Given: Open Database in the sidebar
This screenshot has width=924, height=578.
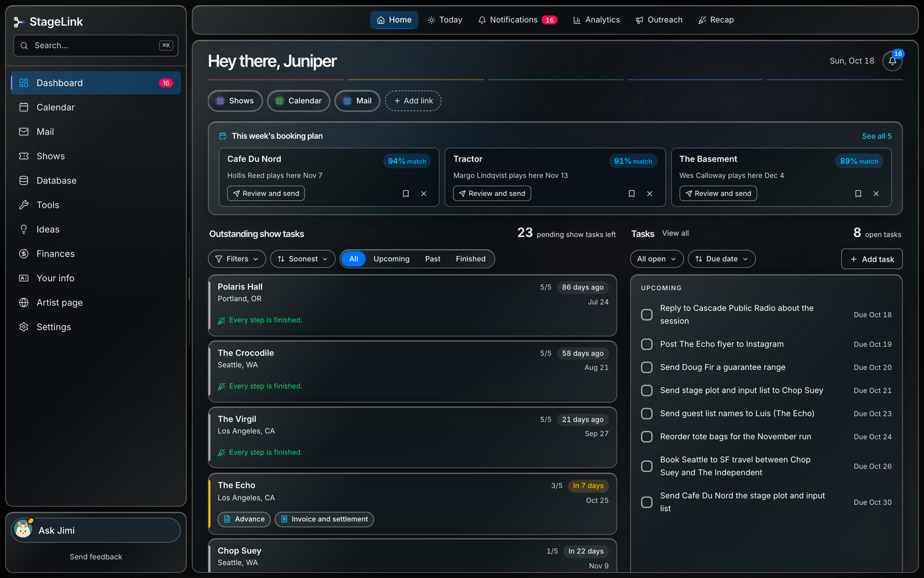Looking at the screenshot, I should [96, 180].
